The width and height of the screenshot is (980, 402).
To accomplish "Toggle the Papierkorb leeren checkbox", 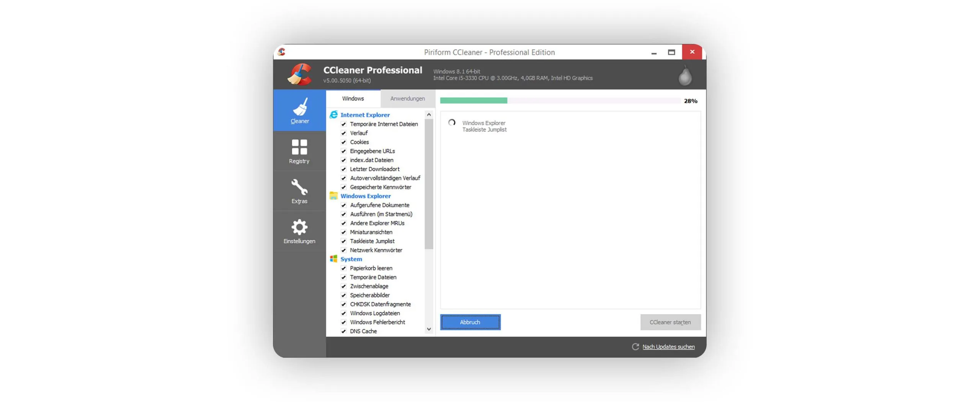I will click(343, 268).
